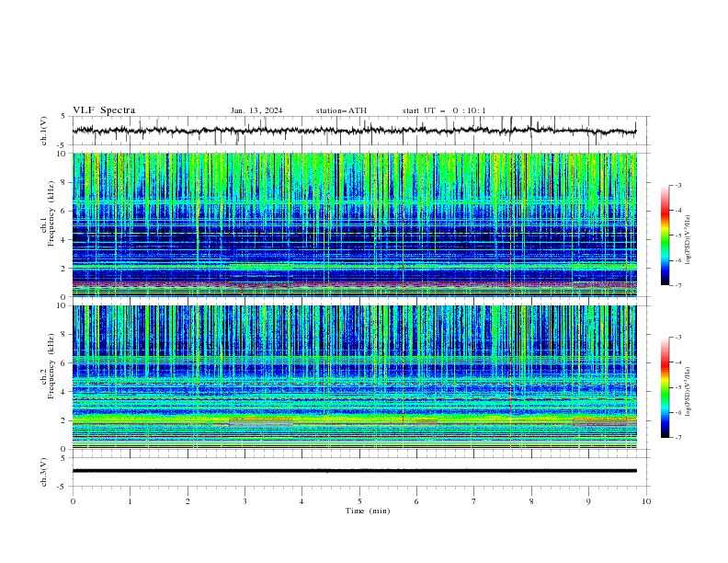Click time axis tick label "10"
Image resolution: width=728 pixels, height=563 pixels.
pos(646,501)
